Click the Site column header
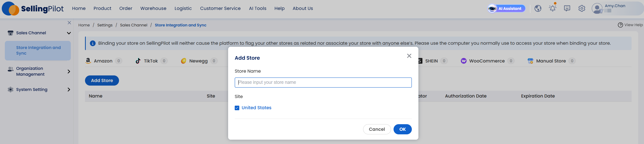This screenshot has width=644, height=144. pyautogui.click(x=211, y=96)
